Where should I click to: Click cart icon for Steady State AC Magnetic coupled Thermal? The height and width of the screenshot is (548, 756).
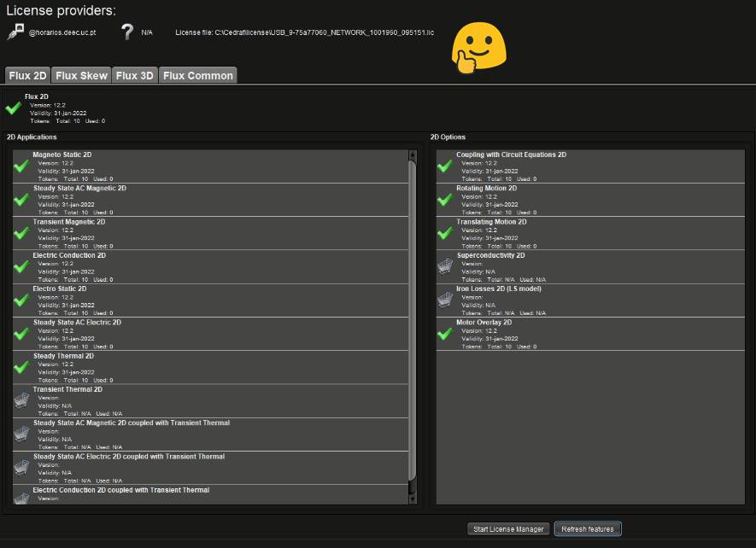[x=21, y=434]
